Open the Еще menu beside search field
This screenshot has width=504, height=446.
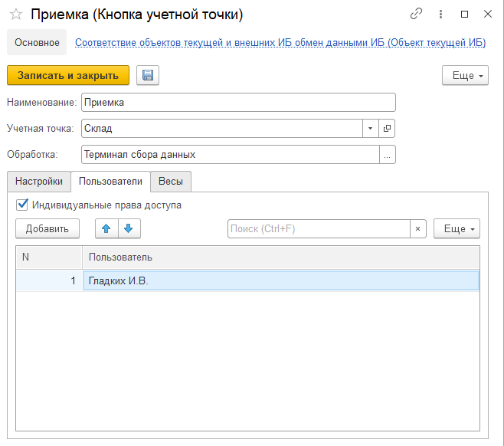tap(457, 228)
